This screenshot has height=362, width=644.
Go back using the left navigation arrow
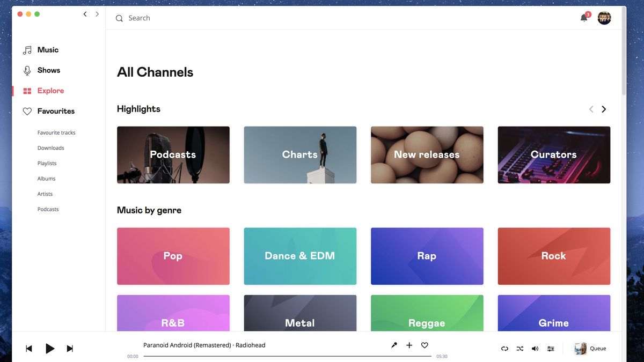84,14
